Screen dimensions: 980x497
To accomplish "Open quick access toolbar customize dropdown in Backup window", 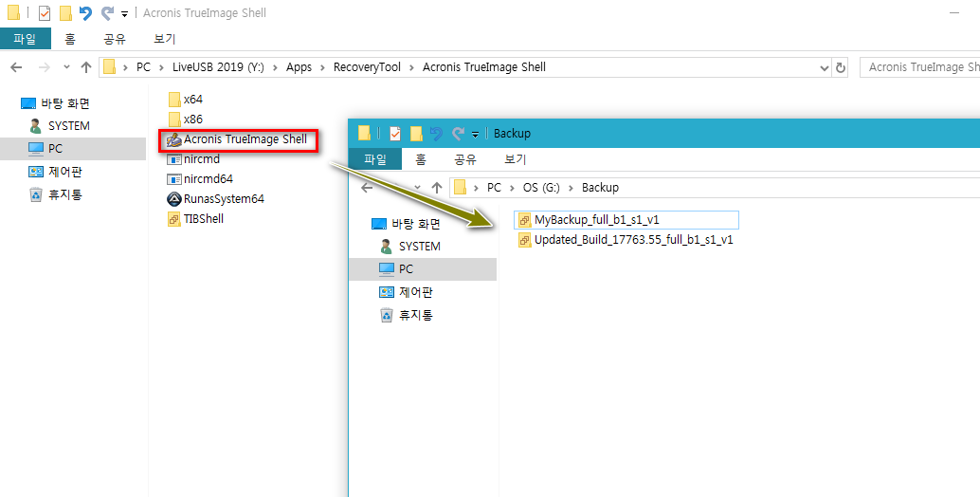I will coord(475,134).
